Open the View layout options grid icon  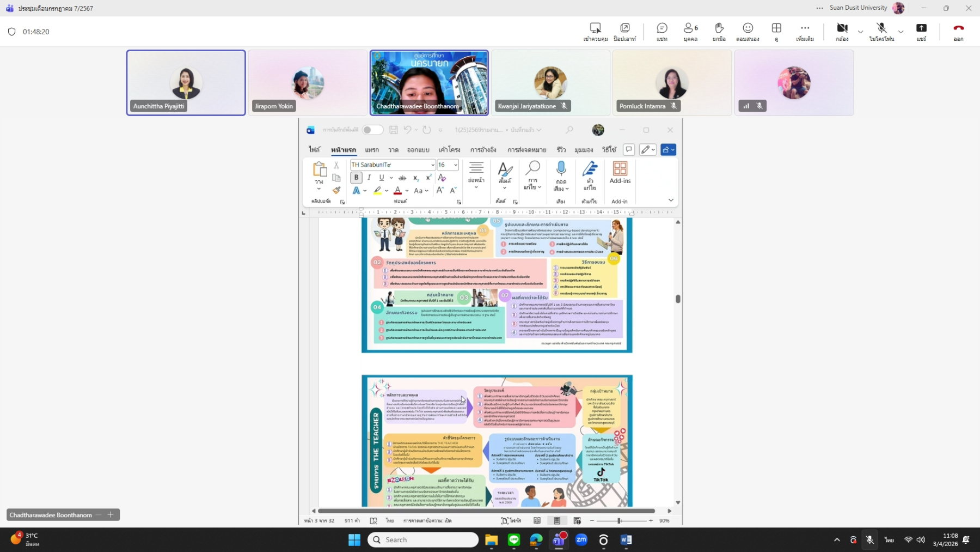(x=776, y=32)
